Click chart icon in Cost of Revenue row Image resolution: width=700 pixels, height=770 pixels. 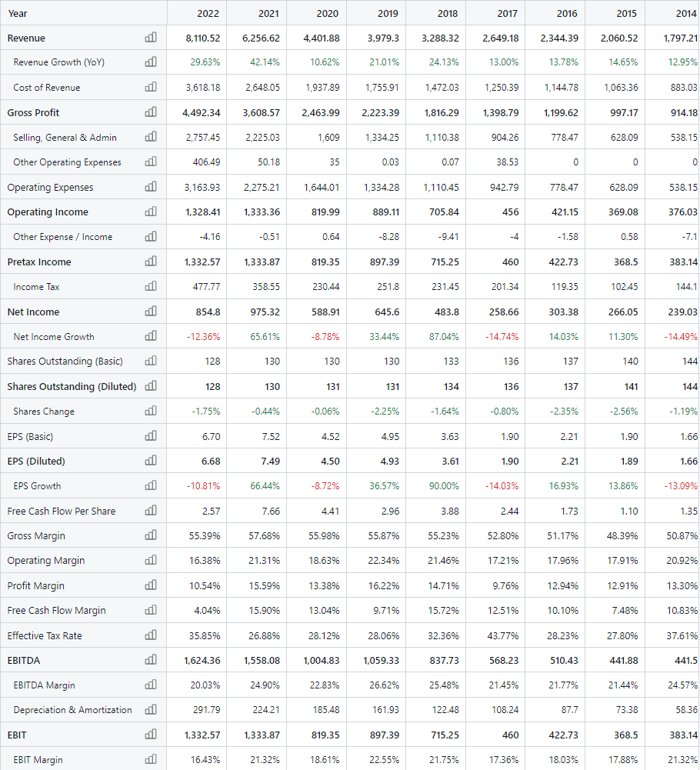click(x=151, y=87)
